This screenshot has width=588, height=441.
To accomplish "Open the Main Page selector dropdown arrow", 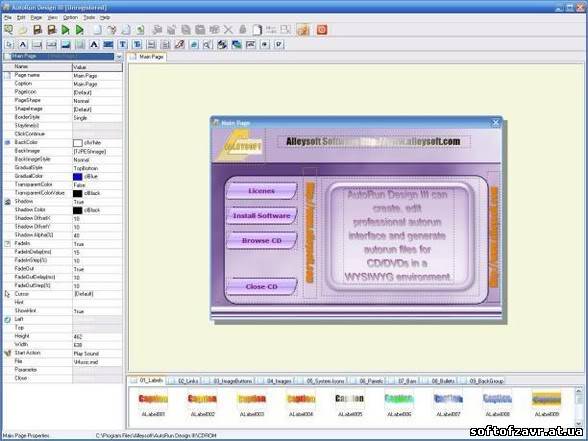I will point(119,57).
